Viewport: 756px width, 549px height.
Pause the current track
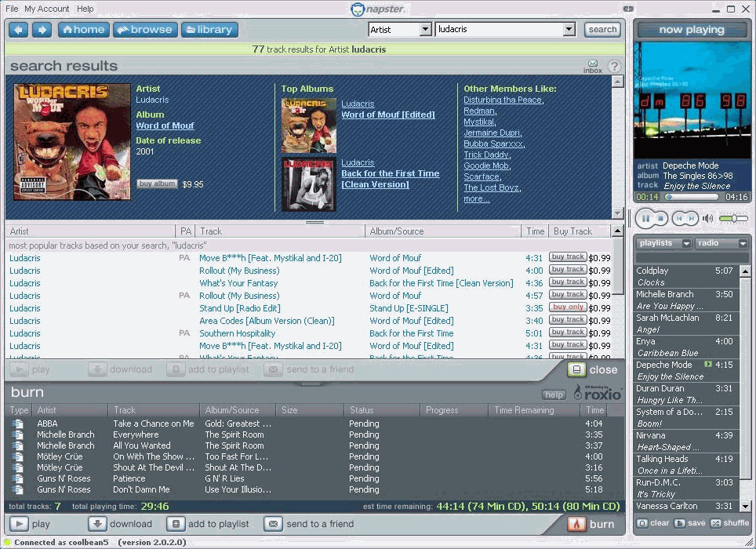click(645, 218)
